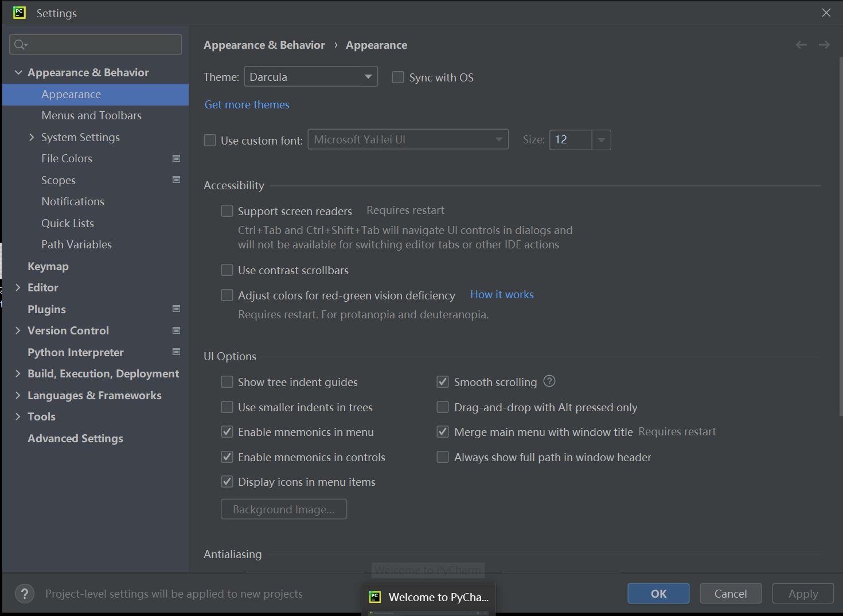
Task: Focus the settings search field
Action: tap(96, 45)
